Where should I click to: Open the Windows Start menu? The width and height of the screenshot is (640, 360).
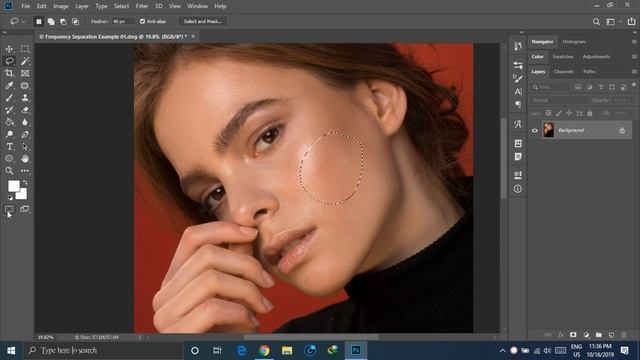pos(11,351)
